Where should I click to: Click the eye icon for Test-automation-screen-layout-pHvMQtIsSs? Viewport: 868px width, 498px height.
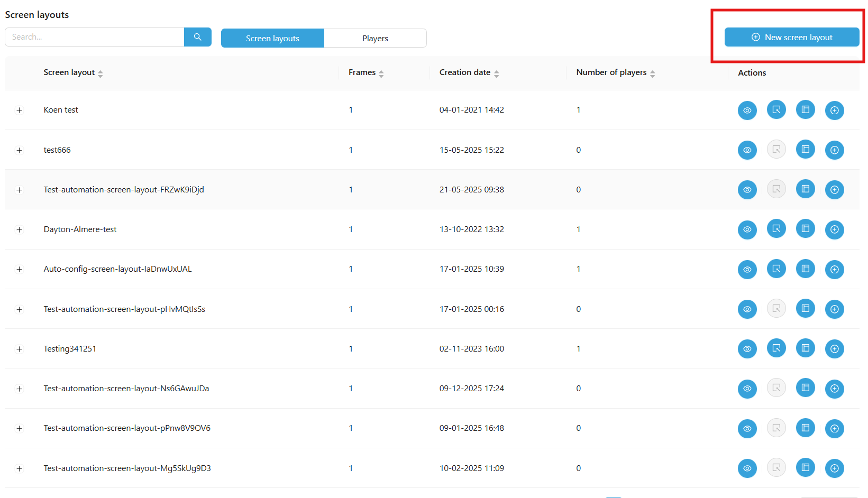point(747,309)
